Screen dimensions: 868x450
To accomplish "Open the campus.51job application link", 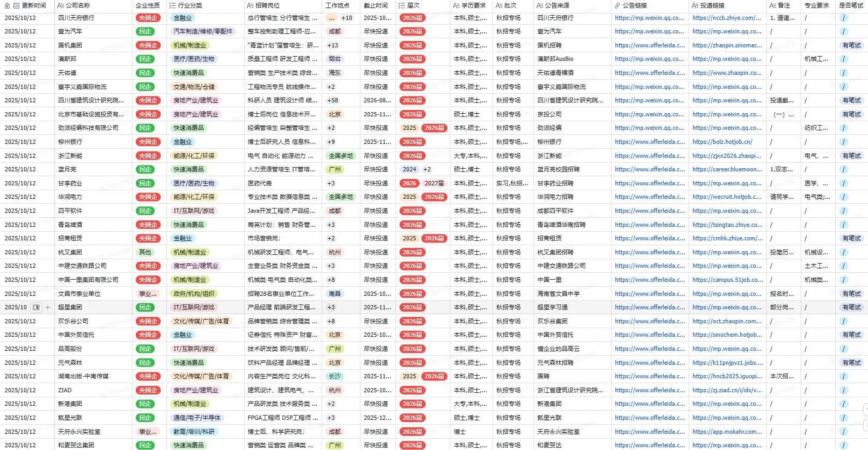I will click(x=728, y=280).
